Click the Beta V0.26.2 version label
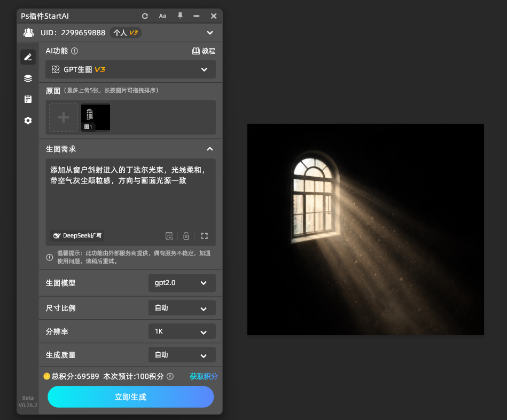The height and width of the screenshot is (420, 507). pyautogui.click(x=28, y=401)
